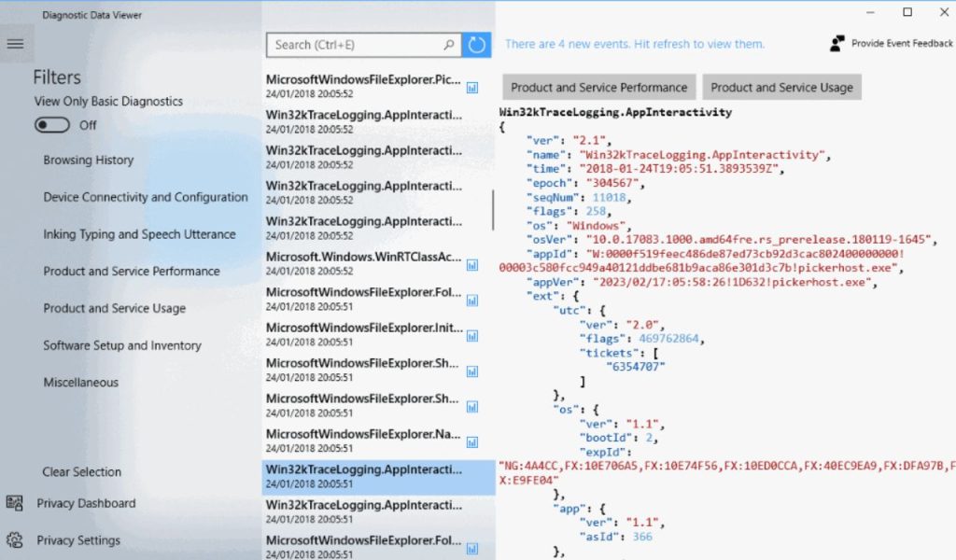Click the Privacy Dashboard icon

point(15,503)
